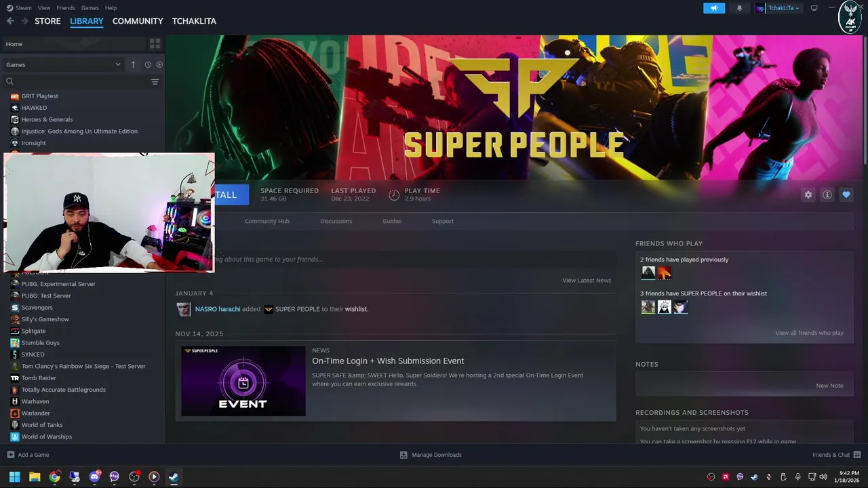The width and height of the screenshot is (868, 488).
Task: Select Injustice: Gods Among Us Ultimate Edition
Action: pos(79,131)
